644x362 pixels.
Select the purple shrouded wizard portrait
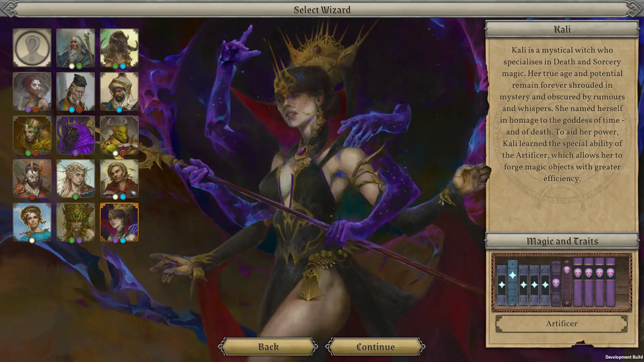coord(75,135)
